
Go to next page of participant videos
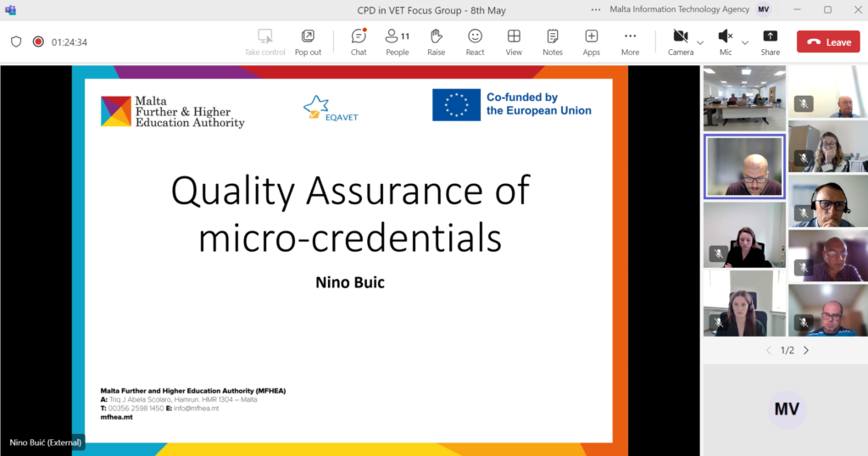click(x=806, y=350)
